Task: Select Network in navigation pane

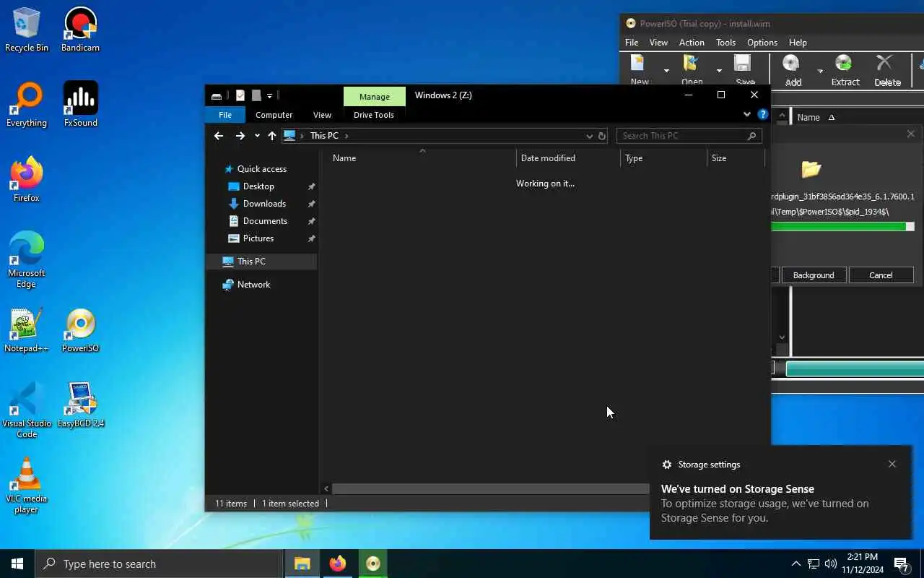Action: [253, 285]
